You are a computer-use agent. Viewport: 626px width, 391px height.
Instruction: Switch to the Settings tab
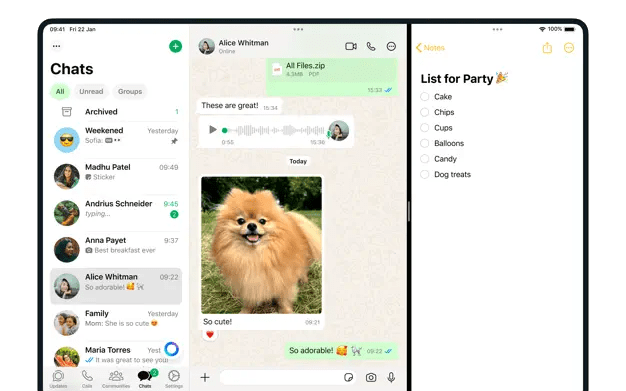click(x=174, y=379)
